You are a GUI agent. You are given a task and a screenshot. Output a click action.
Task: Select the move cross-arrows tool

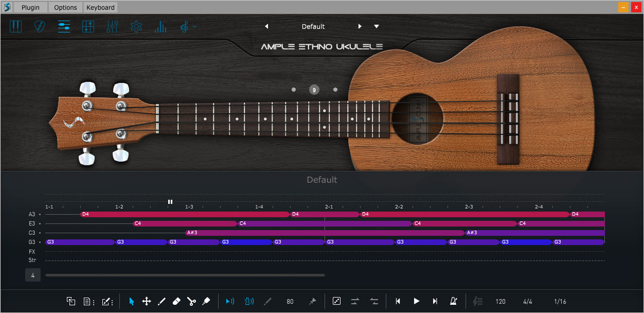147,301
